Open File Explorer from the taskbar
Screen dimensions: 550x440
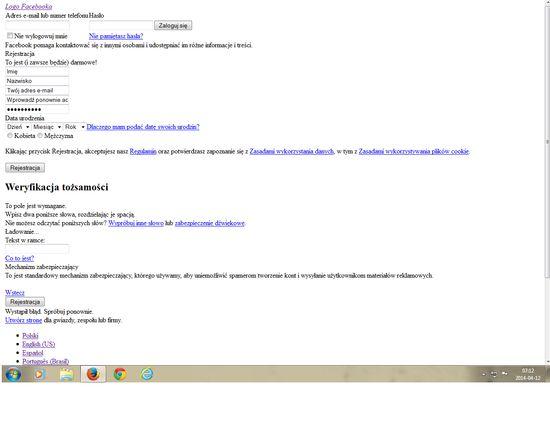pyautogui.click(x=66, y=374)
